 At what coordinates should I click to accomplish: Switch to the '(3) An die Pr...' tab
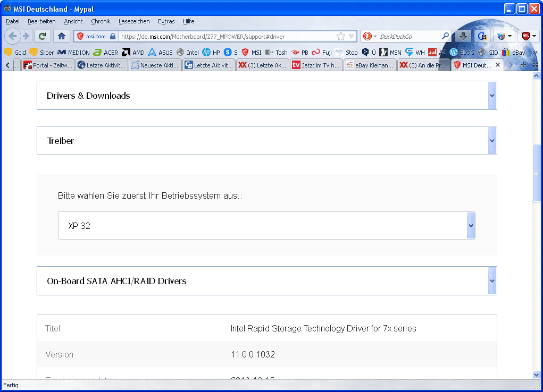point(423,65)
